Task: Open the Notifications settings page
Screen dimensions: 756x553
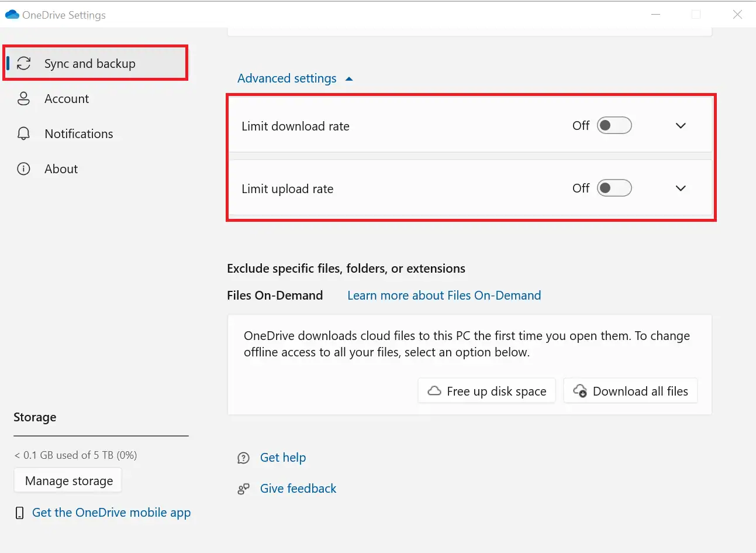Action: pos(78,133)
